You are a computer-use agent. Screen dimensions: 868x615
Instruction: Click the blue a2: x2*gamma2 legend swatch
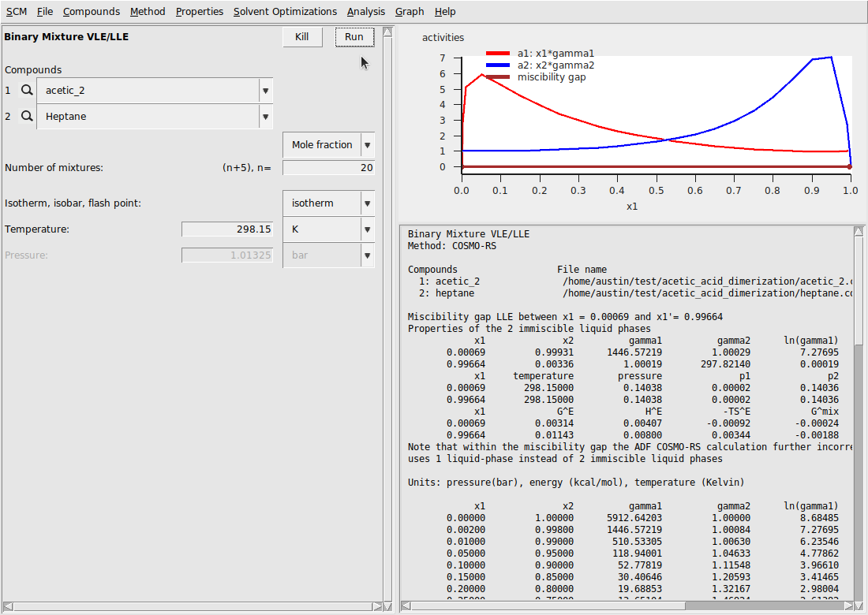pos(498,65)
